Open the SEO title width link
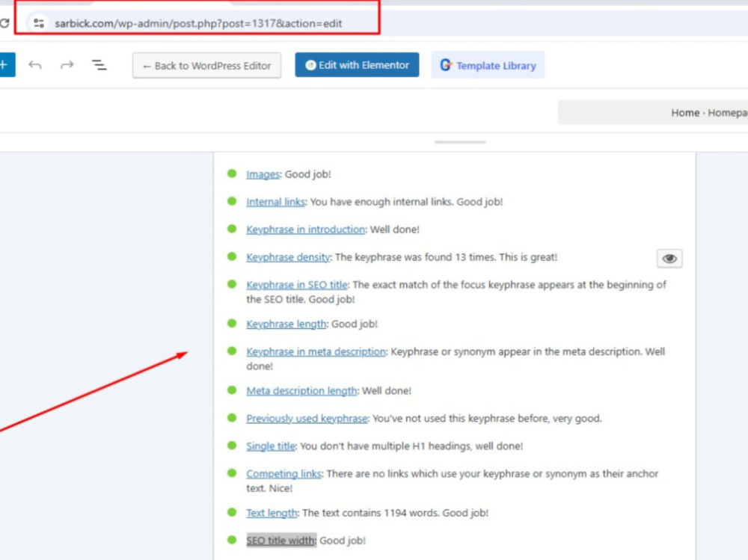748x560 pixels. pos(280,541)
